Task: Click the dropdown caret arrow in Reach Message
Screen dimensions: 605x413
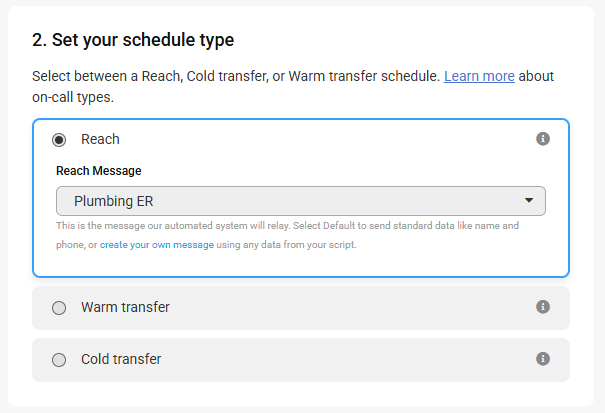Action: pos(529,200)
